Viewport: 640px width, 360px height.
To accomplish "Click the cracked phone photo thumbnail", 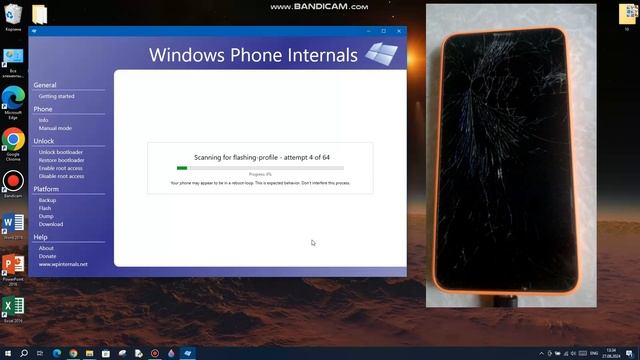I will pyautogui.click(x=511, y=156).
